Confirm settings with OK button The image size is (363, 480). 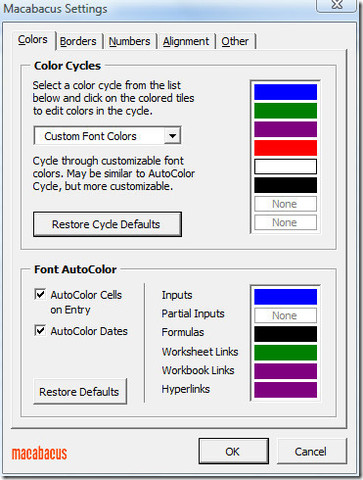(234, 451)
